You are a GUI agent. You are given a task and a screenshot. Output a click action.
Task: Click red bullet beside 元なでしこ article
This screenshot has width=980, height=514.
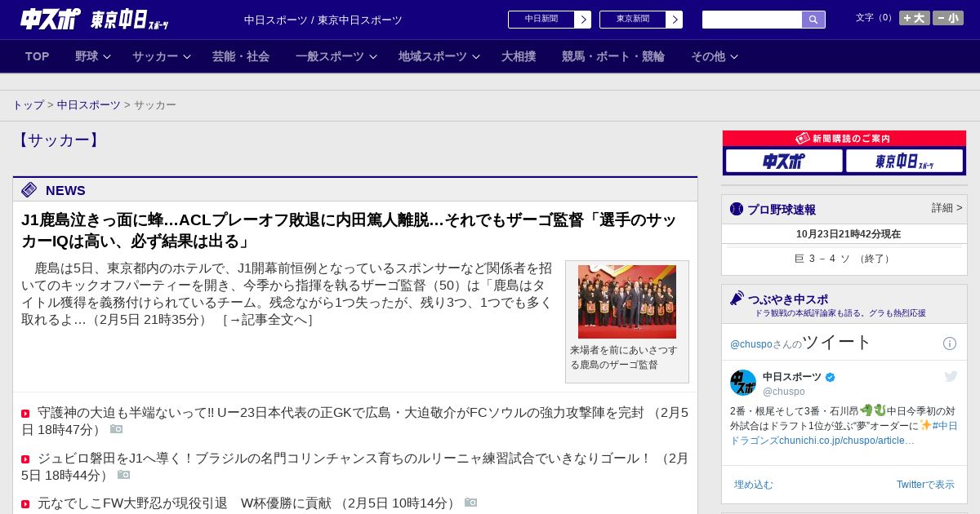tap(25, 504)
